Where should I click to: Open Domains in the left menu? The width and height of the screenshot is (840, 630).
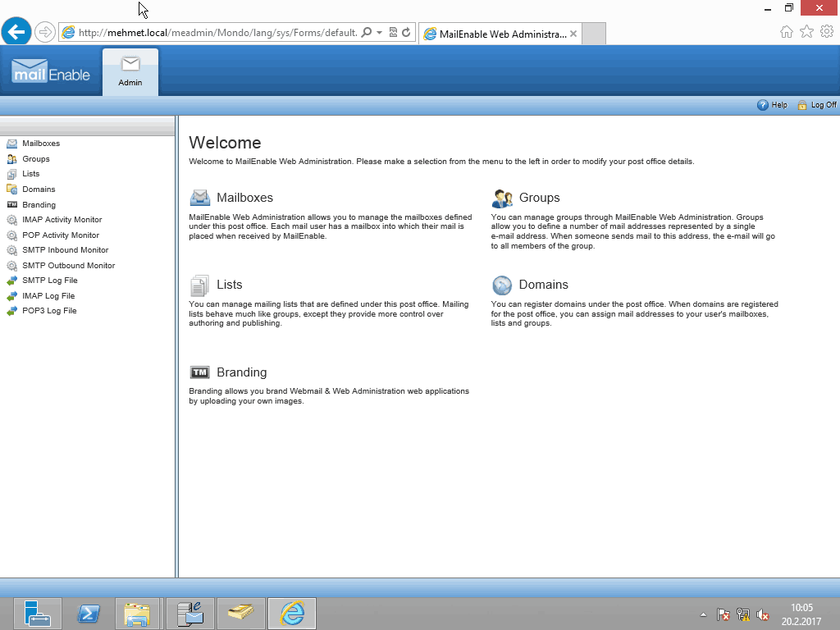pyautogui.click(x=39, y=189)
